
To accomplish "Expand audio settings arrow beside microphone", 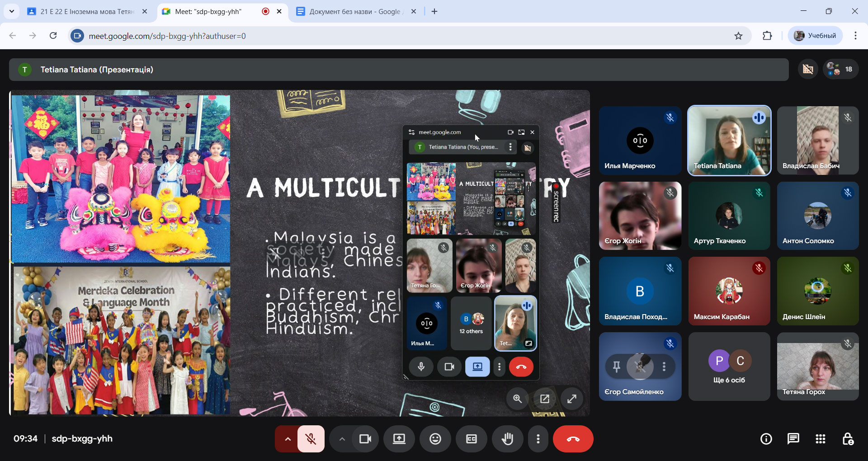I will coord(288,439).
